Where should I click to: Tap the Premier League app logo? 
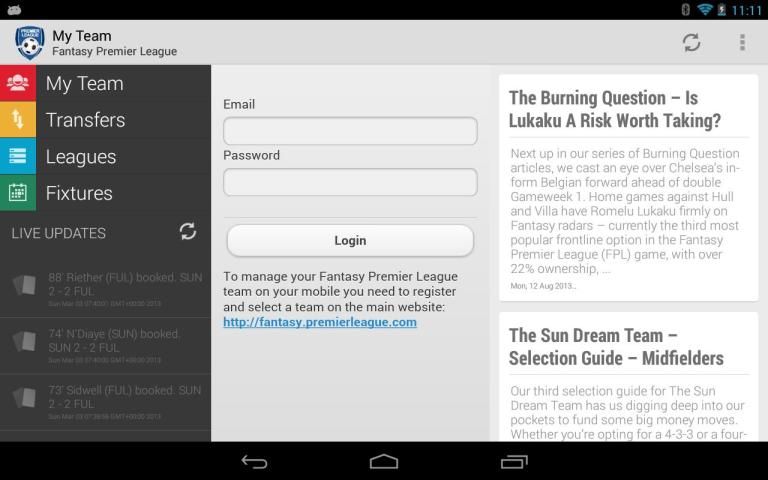tap(29, 43)
